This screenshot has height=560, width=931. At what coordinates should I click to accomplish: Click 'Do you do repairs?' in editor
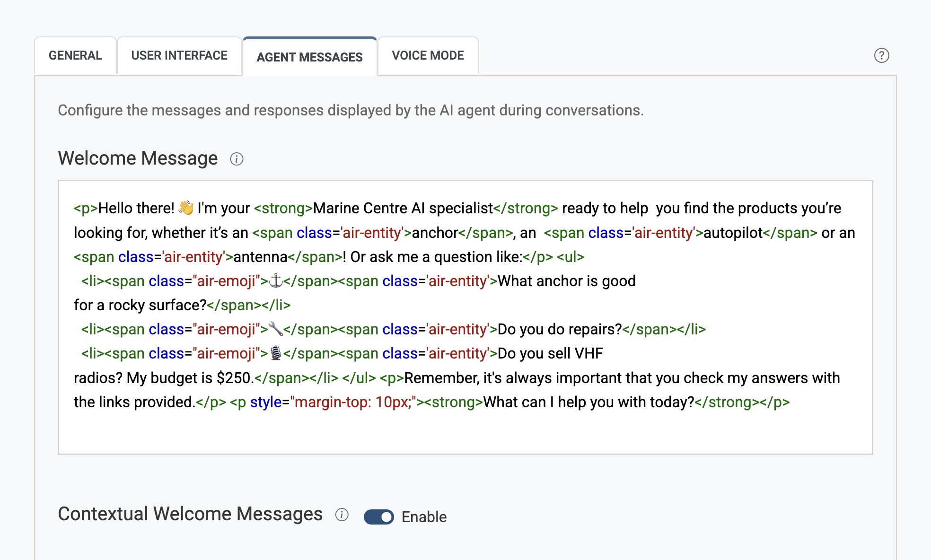coord(559,329)
